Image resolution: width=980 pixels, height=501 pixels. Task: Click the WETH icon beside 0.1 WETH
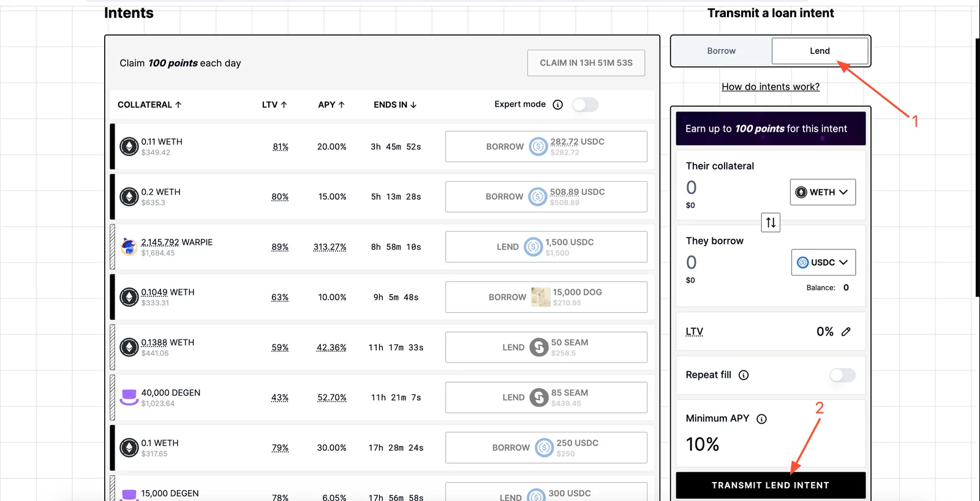pyautogui.click(x=129, y=448)
